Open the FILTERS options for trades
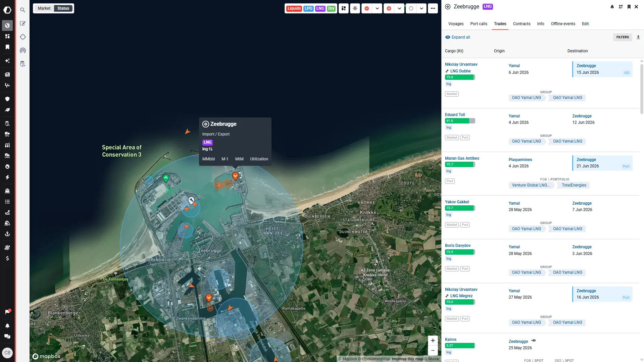Image resolution: width=644 pixels, height=362 pixels. click(x=623, y=37)
